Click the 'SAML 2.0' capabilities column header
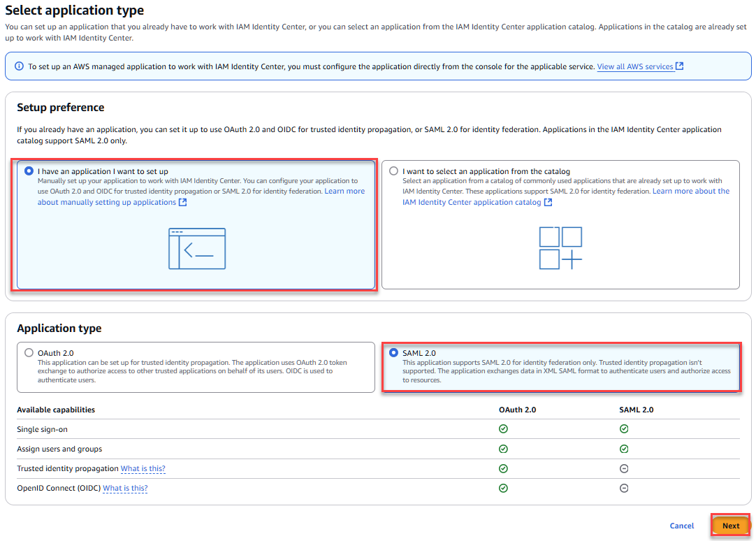The image size is (756, 541). pos(637,410)
